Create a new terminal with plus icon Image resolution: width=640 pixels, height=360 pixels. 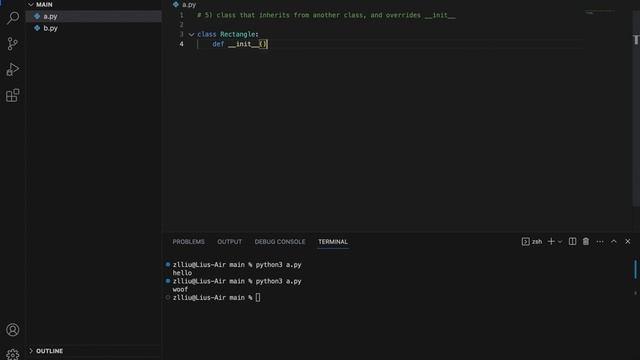[551, 242]
